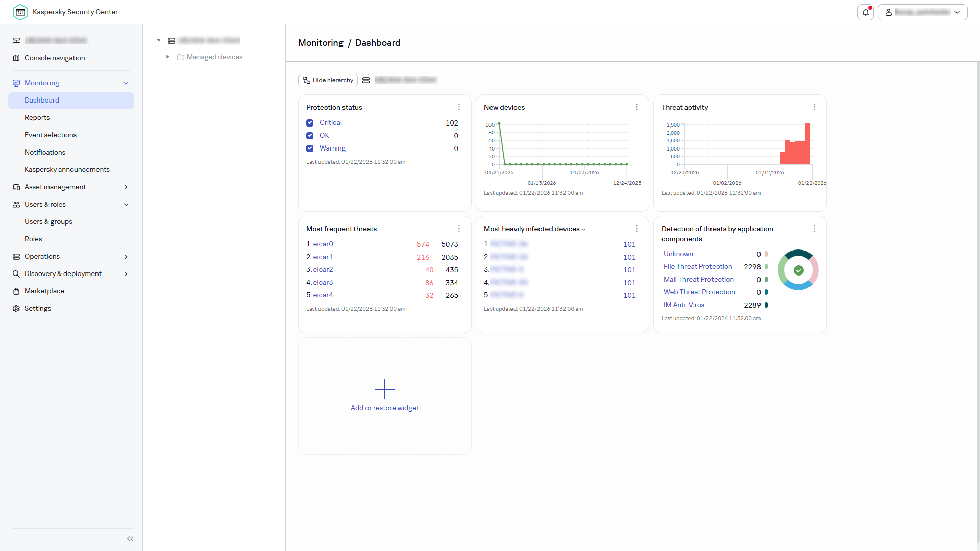This screenshot has width=980, height=551.
Task: Open Kaspersky announcements
Action: [67, 169]
